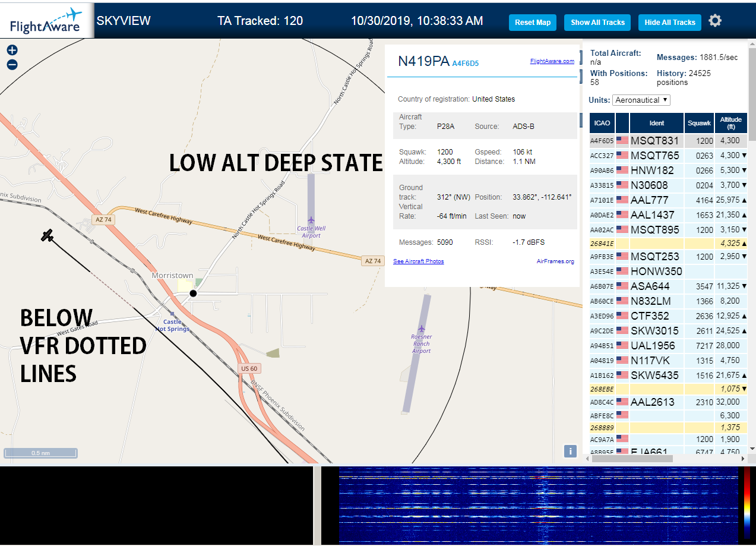Screen dimensions: 756x546
Task: Click the A4F6D5 hex code beside N419PA
Action: 466,63
